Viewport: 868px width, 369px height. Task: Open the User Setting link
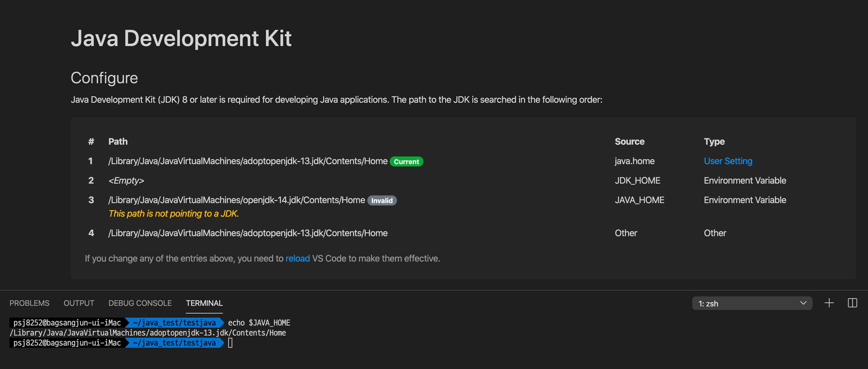[728, 161]
